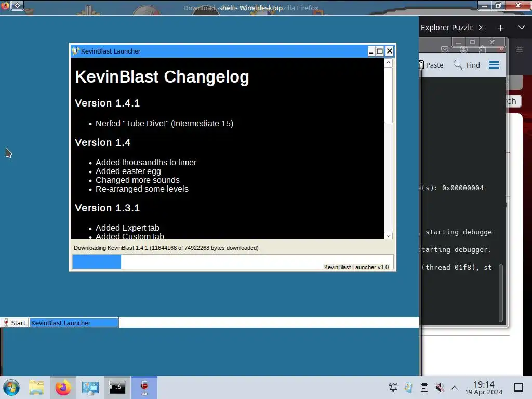Click the terminal window vertical scrollbar

tap(501, 293)
